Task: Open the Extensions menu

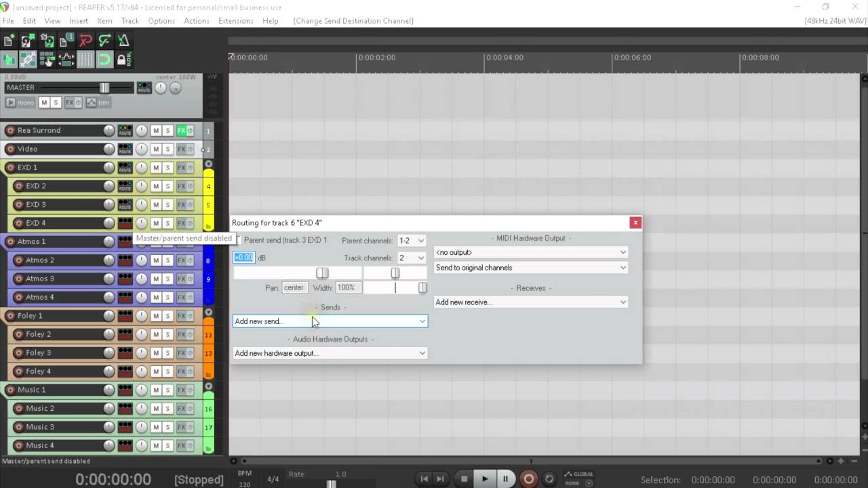Action: pos(236,21)
